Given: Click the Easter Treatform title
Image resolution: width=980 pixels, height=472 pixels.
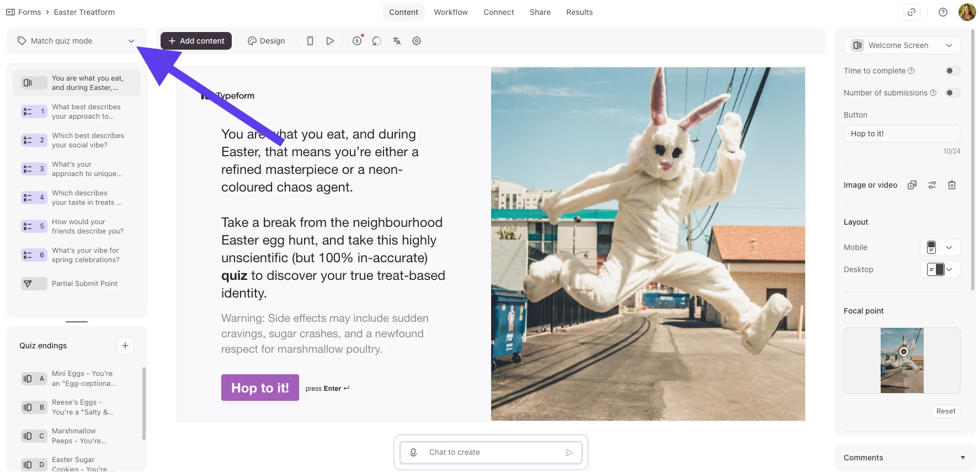Looking at the screenshot, I should pyautogui.click(x=84, y=12).
